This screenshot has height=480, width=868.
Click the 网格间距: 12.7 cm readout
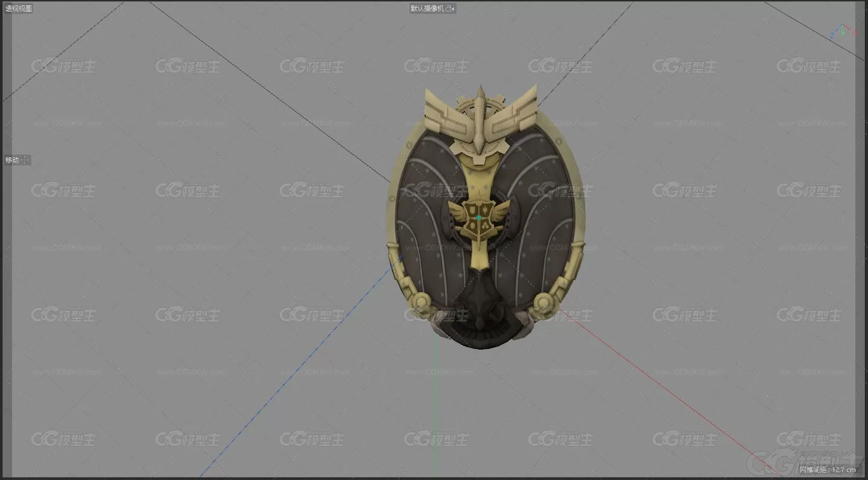coord(828,469)
